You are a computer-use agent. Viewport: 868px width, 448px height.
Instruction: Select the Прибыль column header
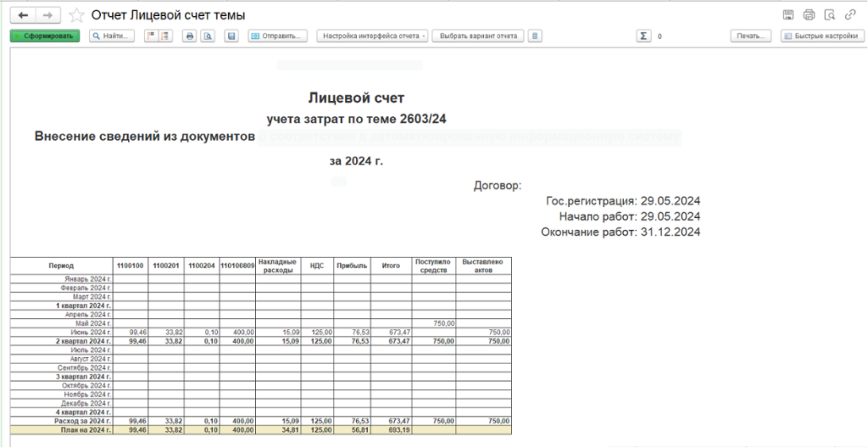coord(352,266)
